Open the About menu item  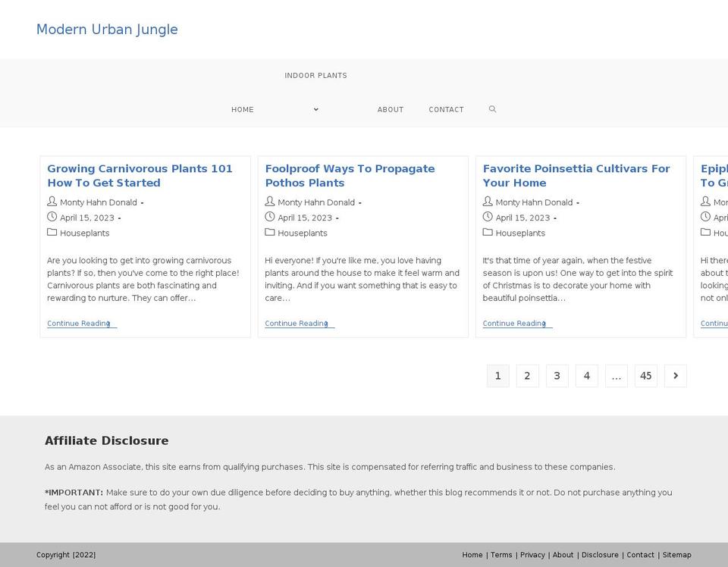tap(391, 109)
